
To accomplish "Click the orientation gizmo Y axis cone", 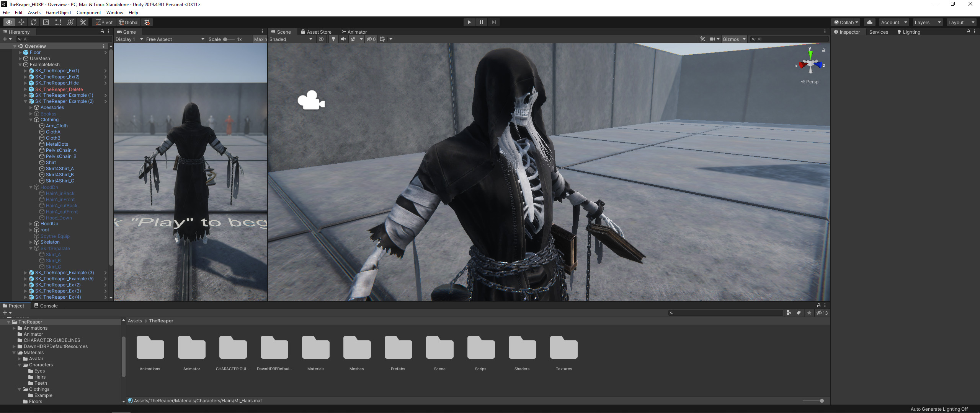I will (810, 54).
